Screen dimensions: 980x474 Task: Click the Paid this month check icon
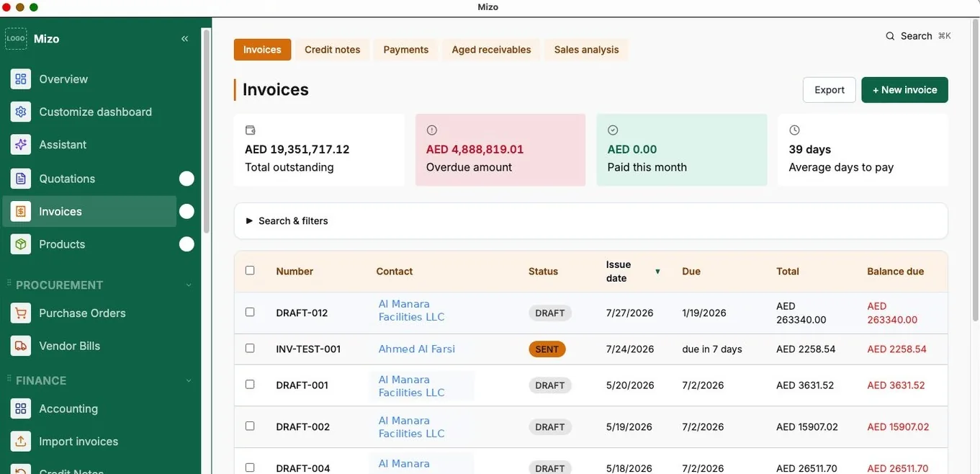tap(613, 130)
